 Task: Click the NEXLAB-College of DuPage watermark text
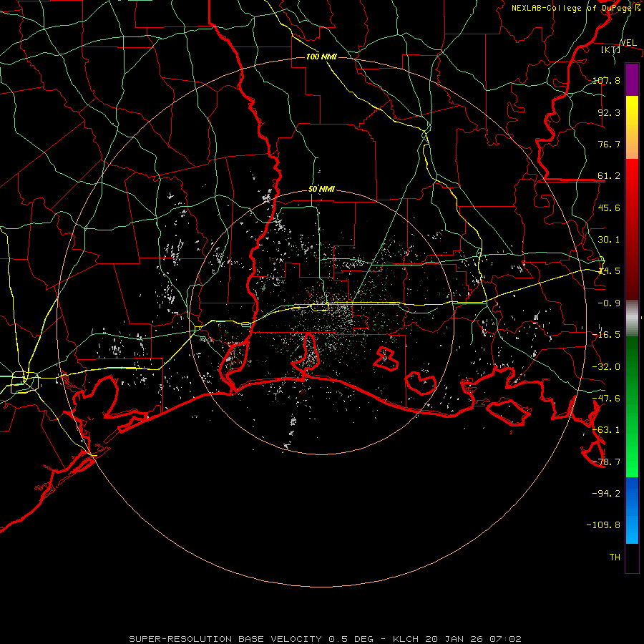click(575, 8)
